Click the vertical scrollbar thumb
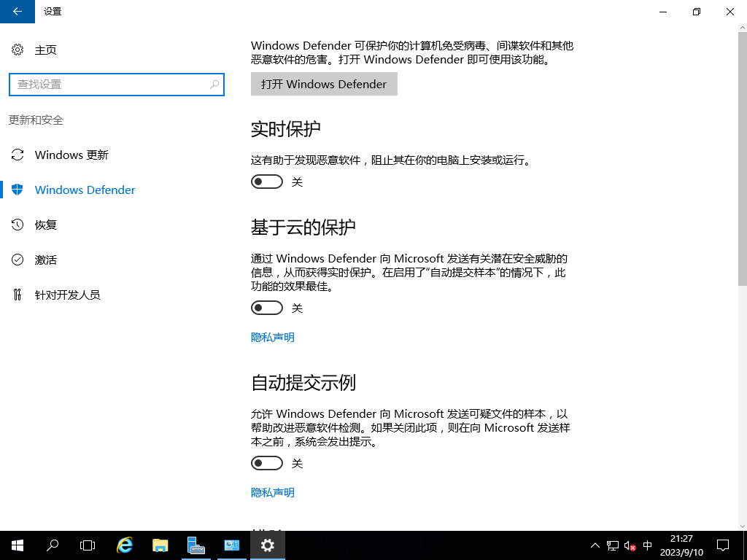747x560 pixels. 742,158
